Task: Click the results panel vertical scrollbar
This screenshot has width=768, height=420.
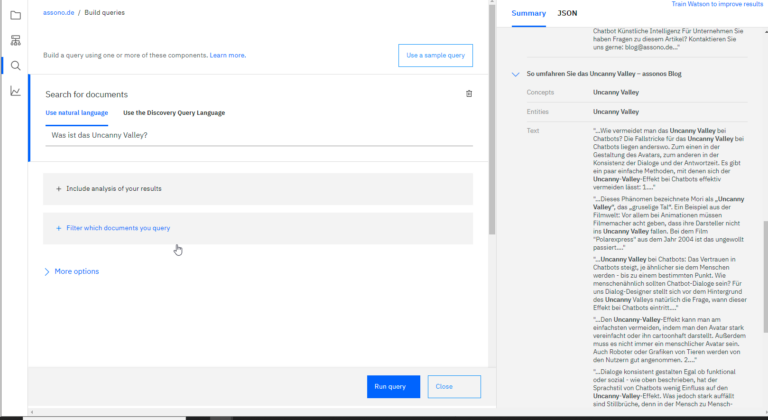Action: [x=765, y=277]
